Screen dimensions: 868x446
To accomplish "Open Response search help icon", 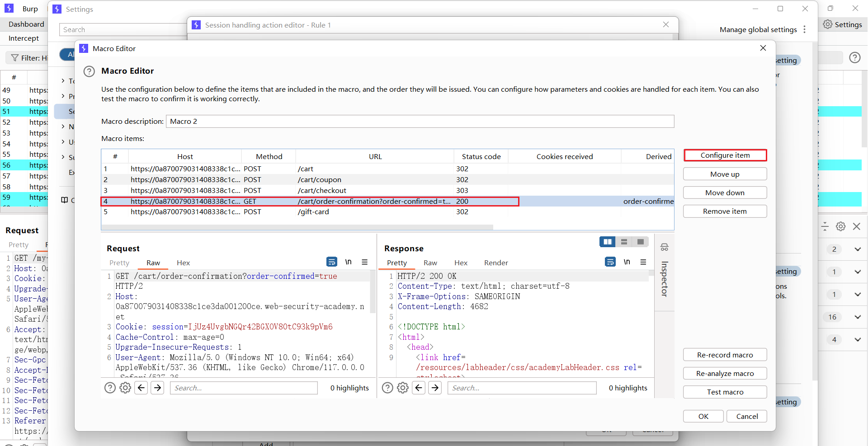I will click(x=387, y=388).
